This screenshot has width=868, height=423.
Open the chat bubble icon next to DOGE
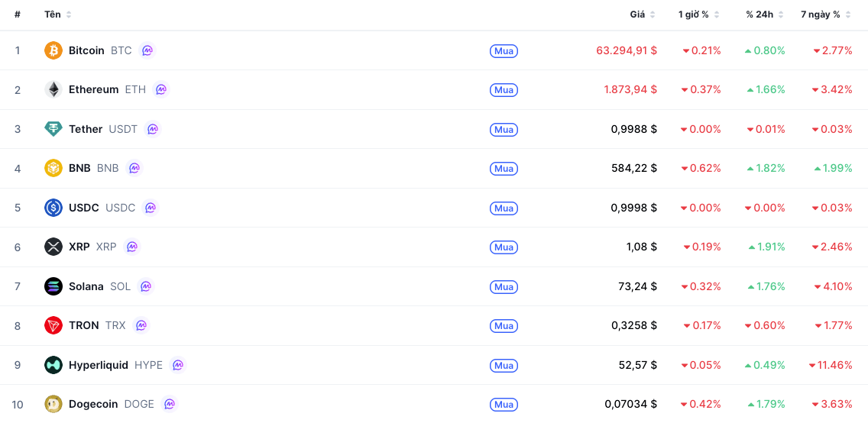170,404
